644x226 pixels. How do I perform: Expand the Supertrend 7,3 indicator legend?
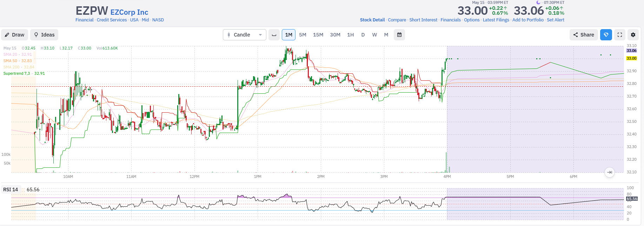(24, 73)
